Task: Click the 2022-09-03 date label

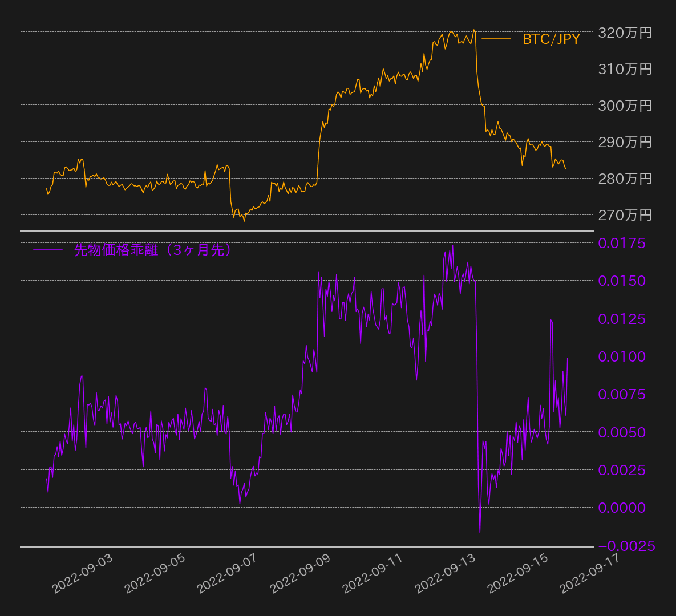Action: tap(83, 573)
